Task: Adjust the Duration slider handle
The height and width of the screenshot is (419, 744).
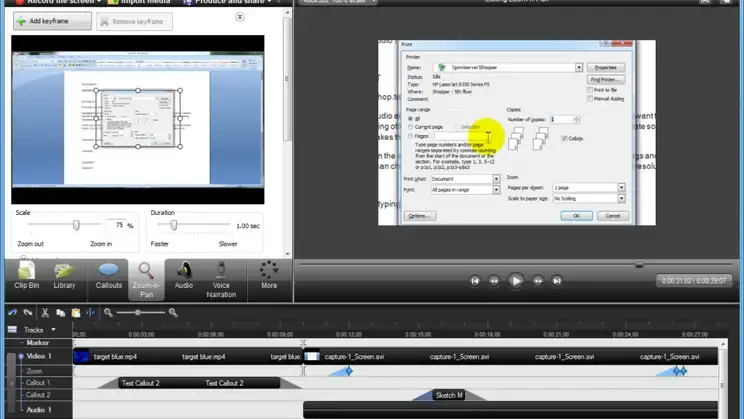Action: pos(174,225)
